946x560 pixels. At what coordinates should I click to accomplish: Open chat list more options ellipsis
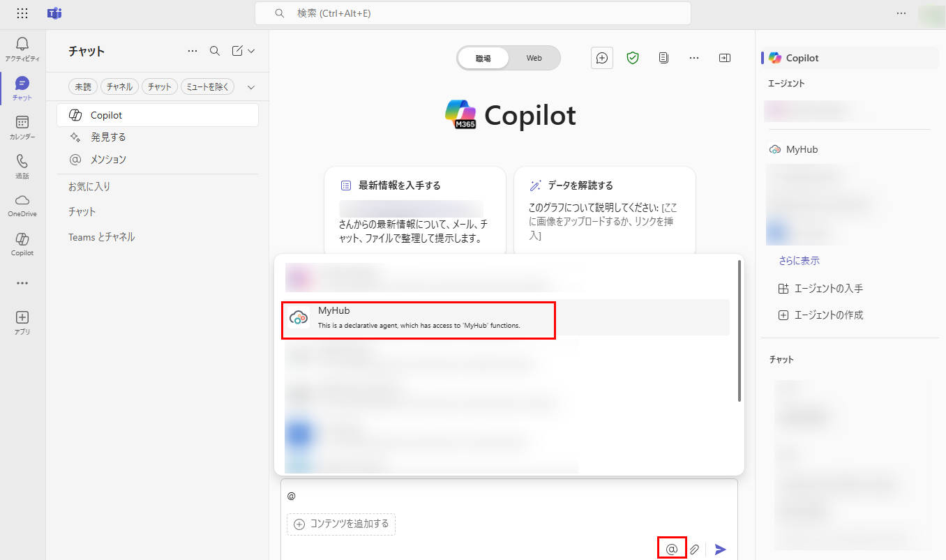click(x=193, y=51)
